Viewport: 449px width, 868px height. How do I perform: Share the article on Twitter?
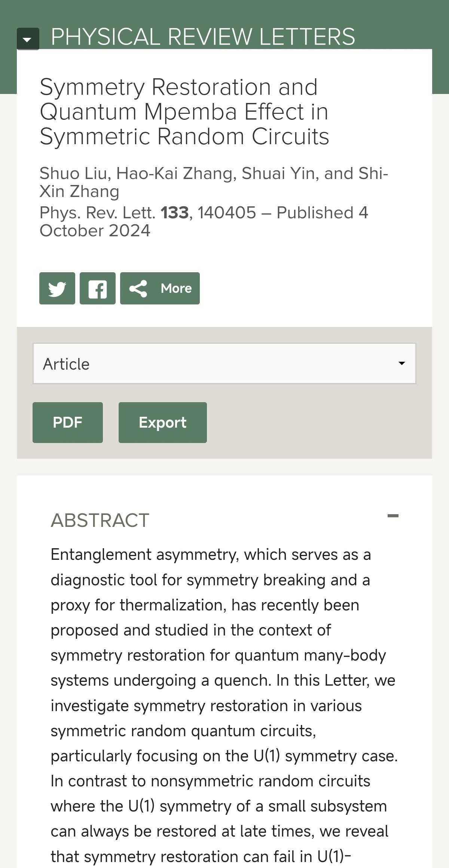(57, 288)
